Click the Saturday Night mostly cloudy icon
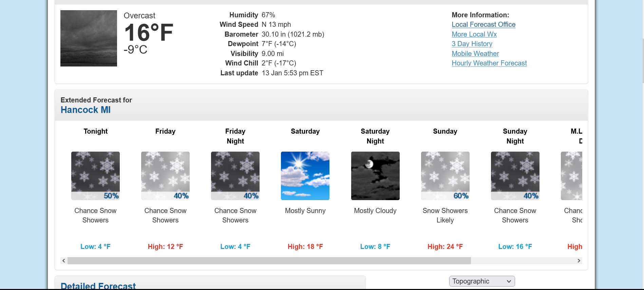The height and width of the screenshot is (290, 644). pyautogui.click(x=375, y=176)
